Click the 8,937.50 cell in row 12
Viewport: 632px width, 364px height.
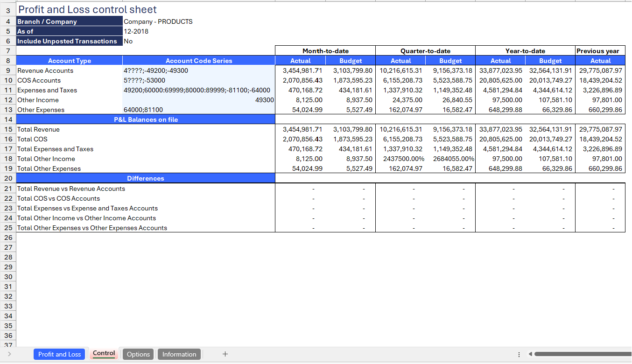pyautogui.click(x=350, y=100)
